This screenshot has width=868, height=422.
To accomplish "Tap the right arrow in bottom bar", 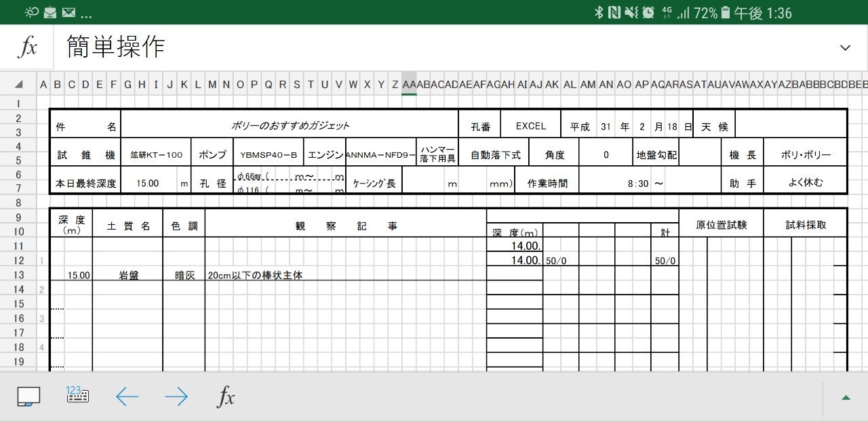I will tap(176, 397).
